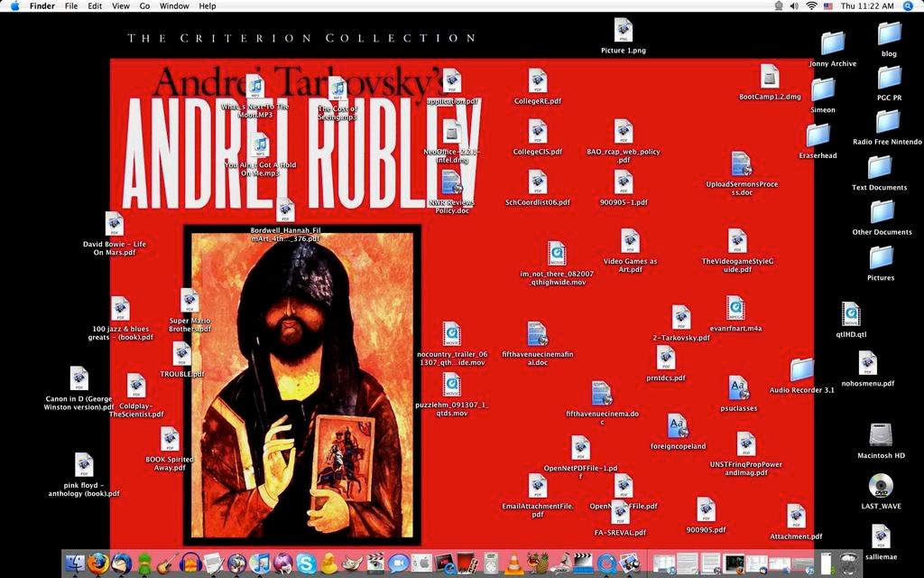Launch Firefox from the Dock
Screen dimensions: 924x578
click(x=97, y=564)
